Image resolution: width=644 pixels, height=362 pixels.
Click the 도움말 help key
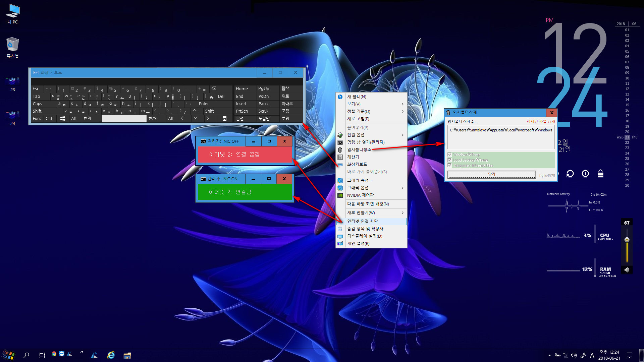coord(267,119)
